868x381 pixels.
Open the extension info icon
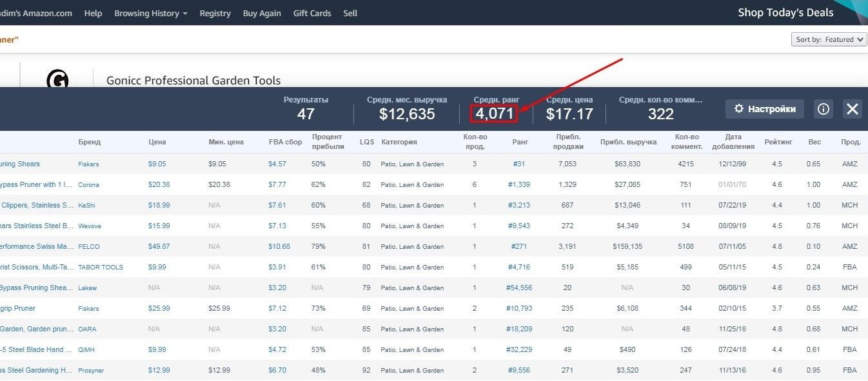pyautogui.click(x=824, y=109)
